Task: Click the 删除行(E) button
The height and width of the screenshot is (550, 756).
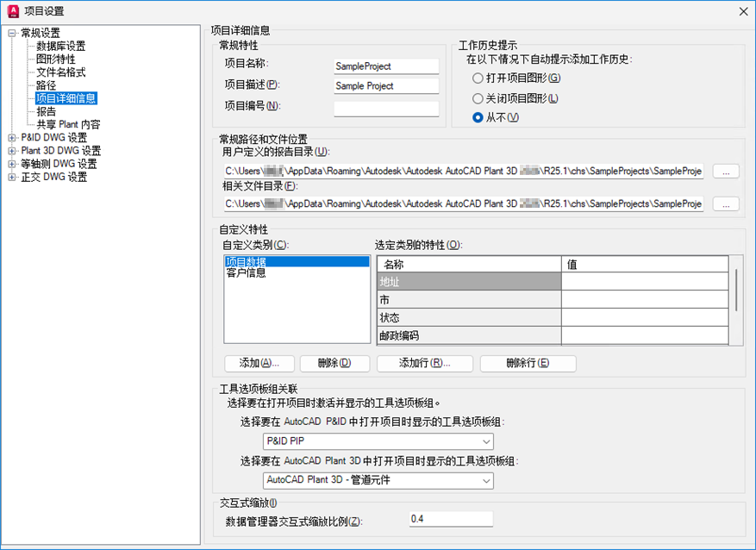Action: [528, 364]
